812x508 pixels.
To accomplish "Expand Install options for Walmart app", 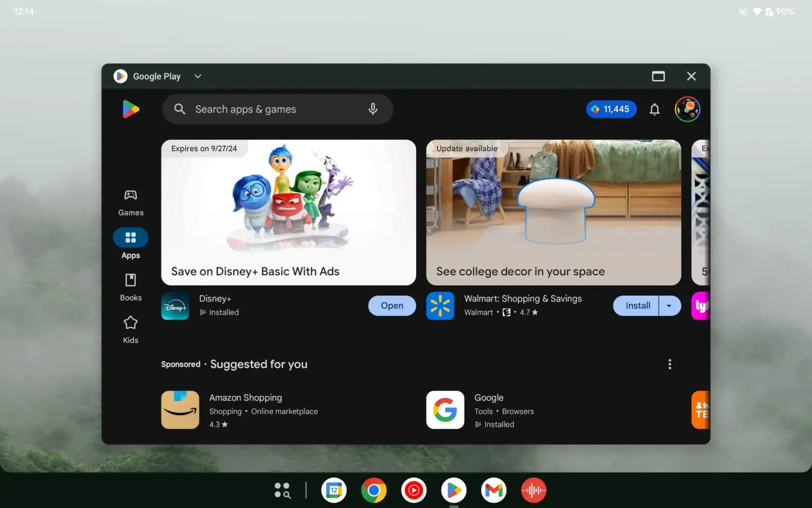I will click(x=669, y=305).
